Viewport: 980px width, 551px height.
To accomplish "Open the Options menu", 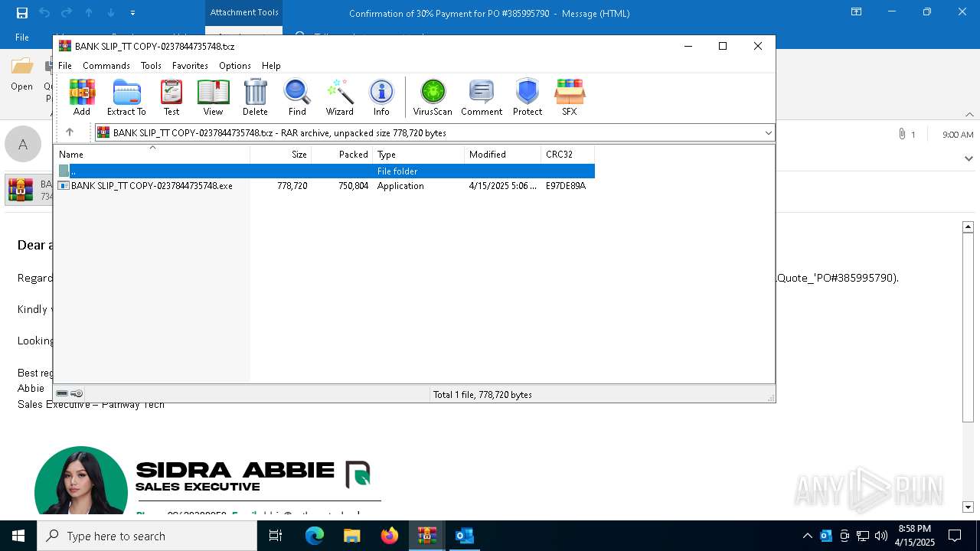I will tap(235, 66).
